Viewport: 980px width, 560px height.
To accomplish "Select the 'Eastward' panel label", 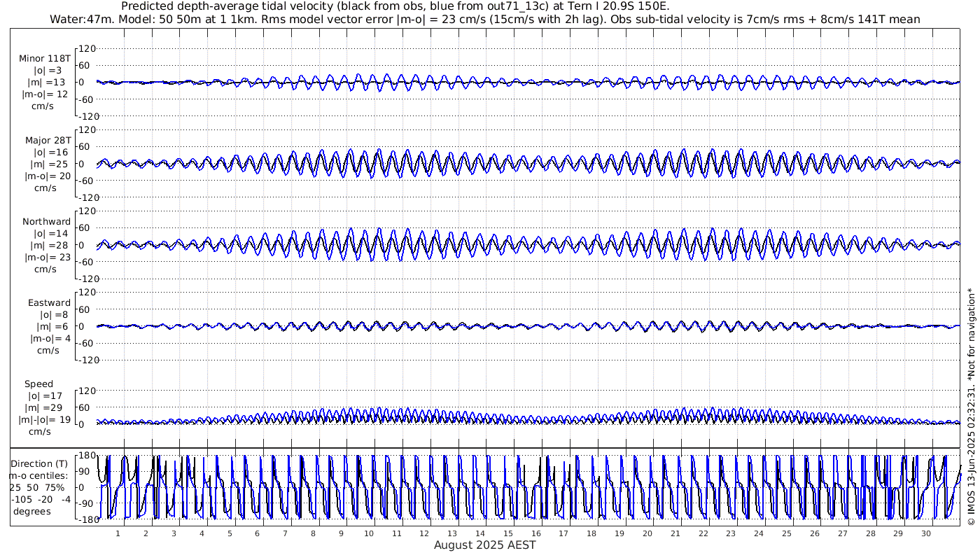I will point(49,302).
